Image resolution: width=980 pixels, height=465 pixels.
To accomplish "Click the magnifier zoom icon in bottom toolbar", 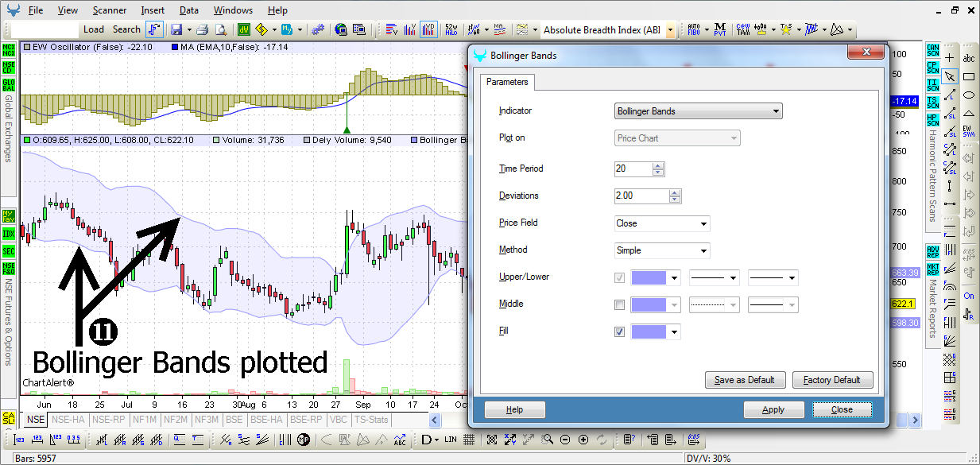I will pos(547,440).
